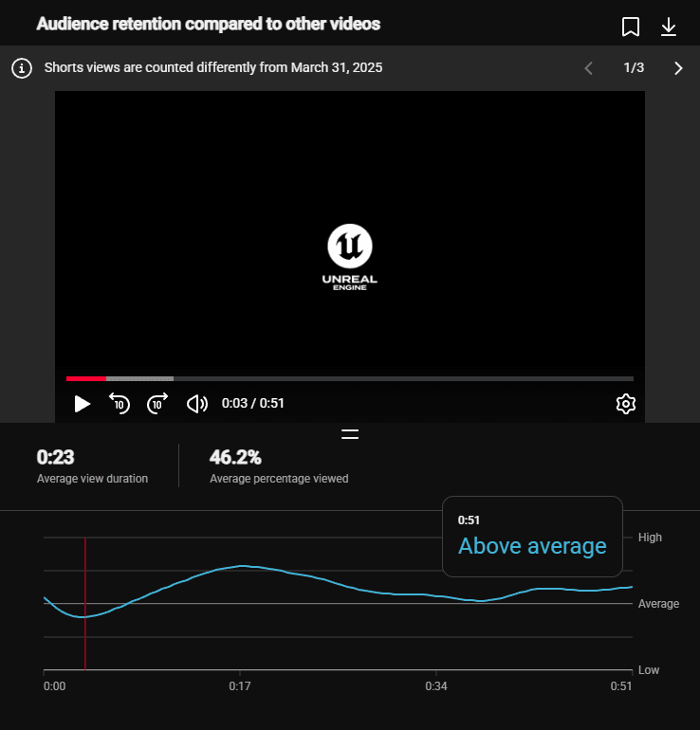This screenshot has height=730, width=700.
Task: Go to the previous notice arrow
Action: tap(589, 68)
